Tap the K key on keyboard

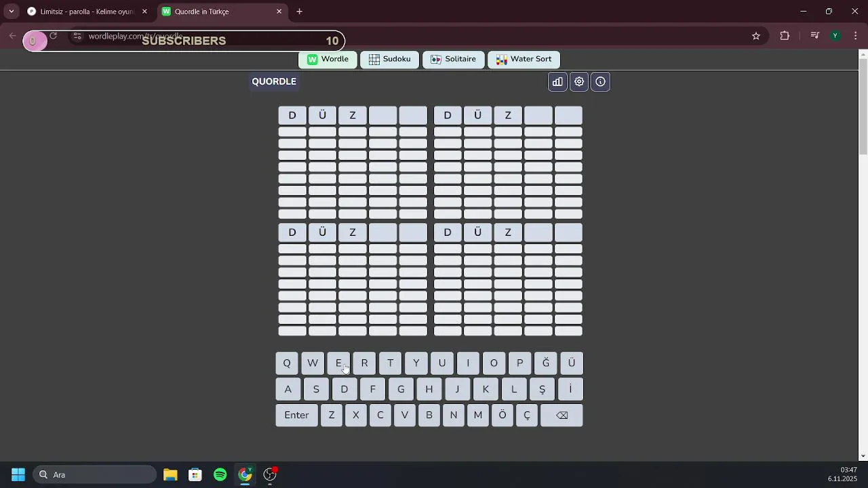click(486, 389)
